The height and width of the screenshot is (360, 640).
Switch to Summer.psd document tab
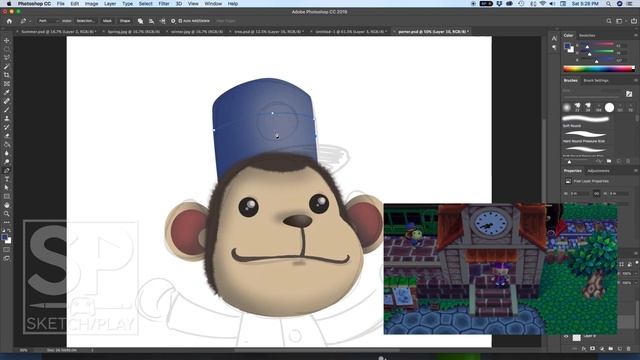pos(57,31)
